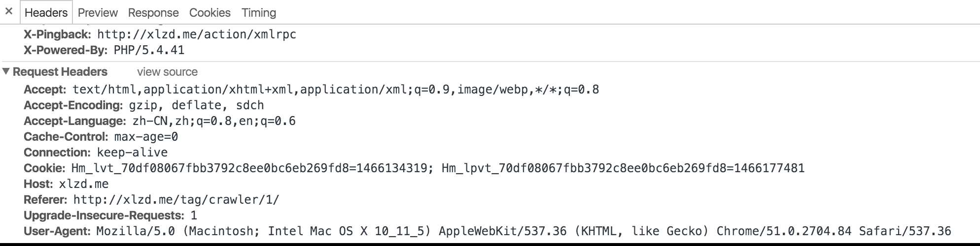Select the Cookies tab
Viewport: 980px width, 246px height.
210,13
